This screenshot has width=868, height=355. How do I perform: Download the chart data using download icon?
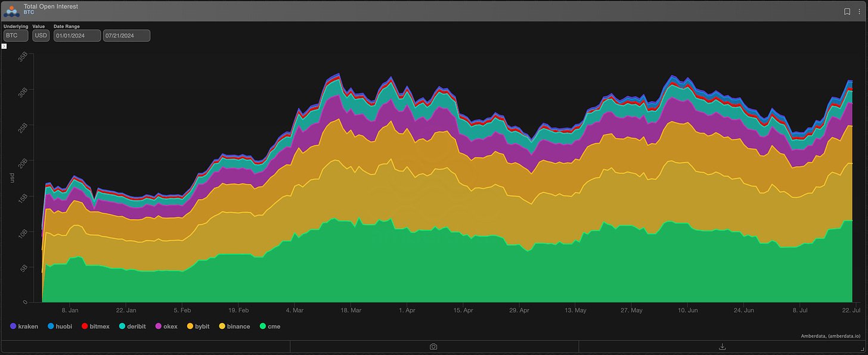pos(723,347)
